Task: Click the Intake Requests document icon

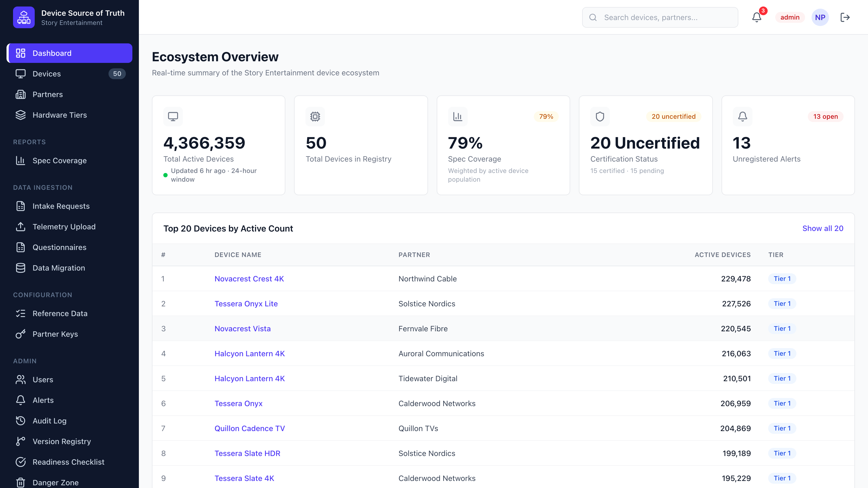Action: click(x=21, y=206)
